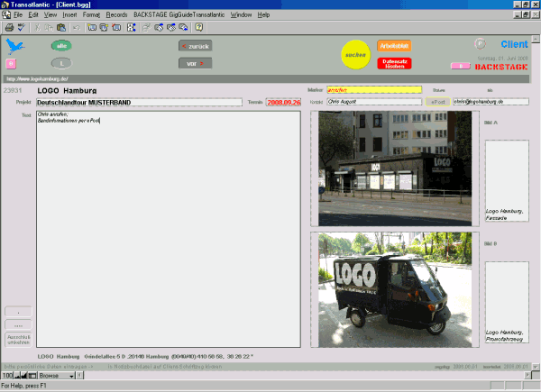Click the orange Arbeitsblatt button
Viewport: 541px width, 392px height.
394,46
